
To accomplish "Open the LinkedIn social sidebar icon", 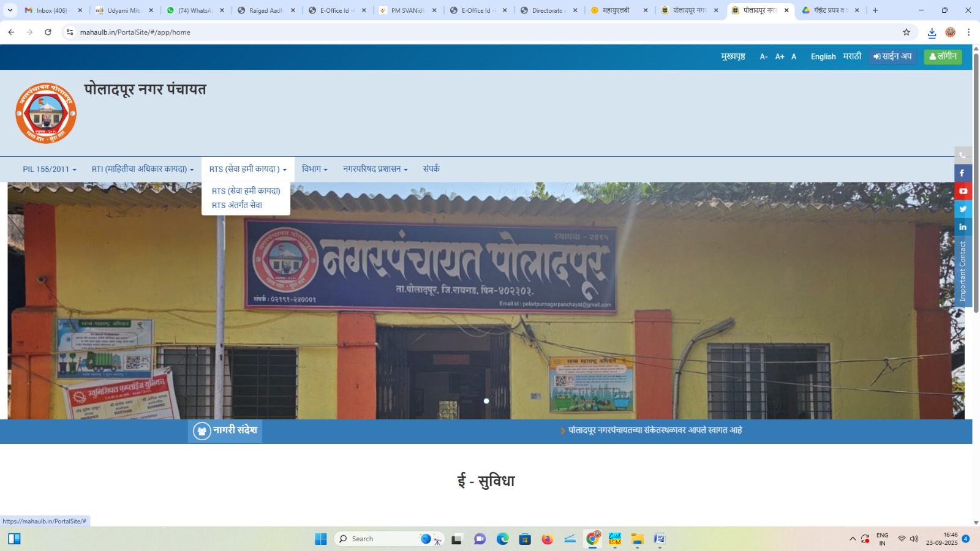I will click(x=963, y=227).
